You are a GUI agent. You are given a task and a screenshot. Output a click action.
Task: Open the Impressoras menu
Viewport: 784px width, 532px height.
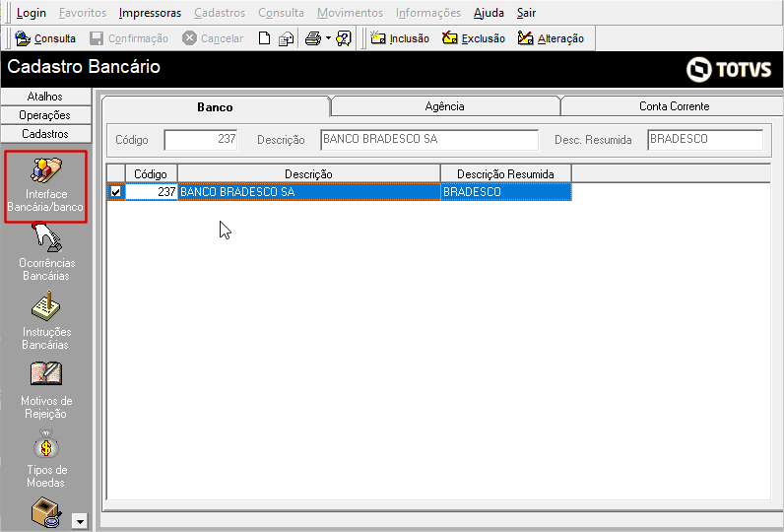point(150,13)
